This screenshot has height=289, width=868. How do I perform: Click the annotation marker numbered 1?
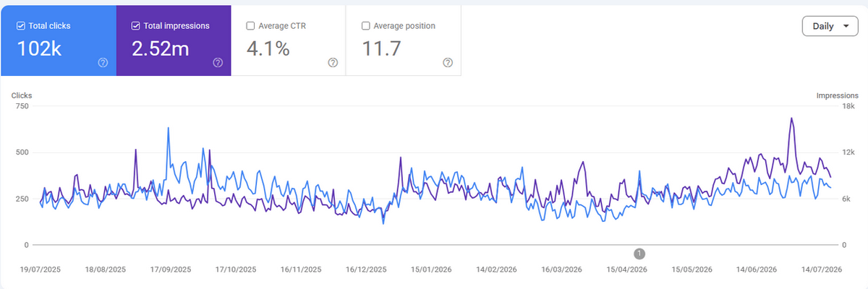click(x=639, y=254)
